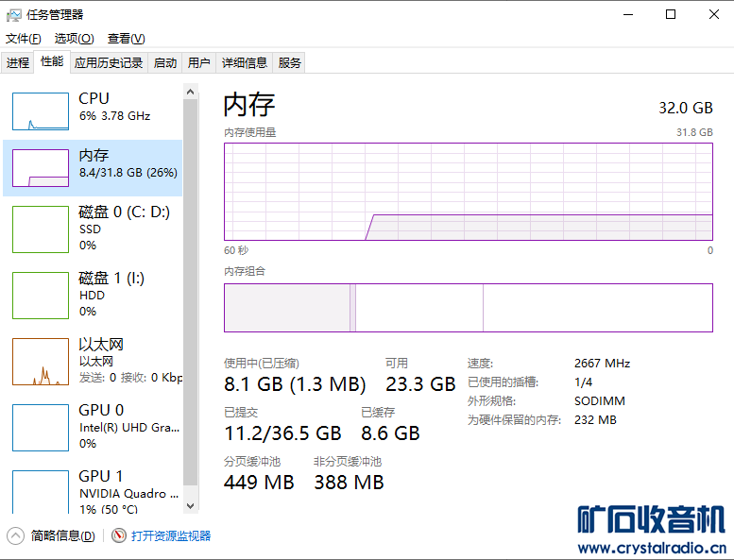Open the 详细信息 tab
Viewport: 734px width, 560px height.
245,63
